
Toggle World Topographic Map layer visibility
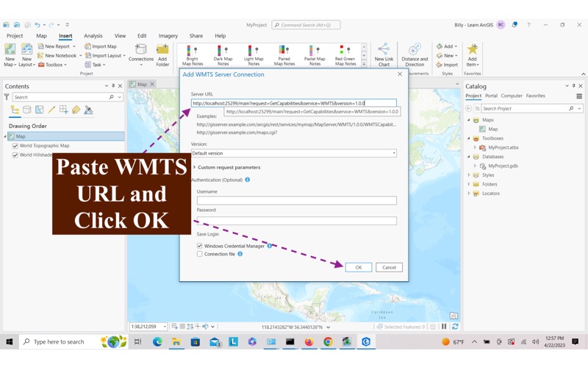(15, 146)
